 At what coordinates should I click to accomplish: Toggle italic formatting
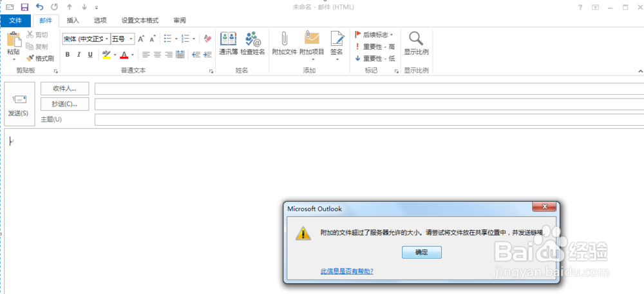[79, 55]
